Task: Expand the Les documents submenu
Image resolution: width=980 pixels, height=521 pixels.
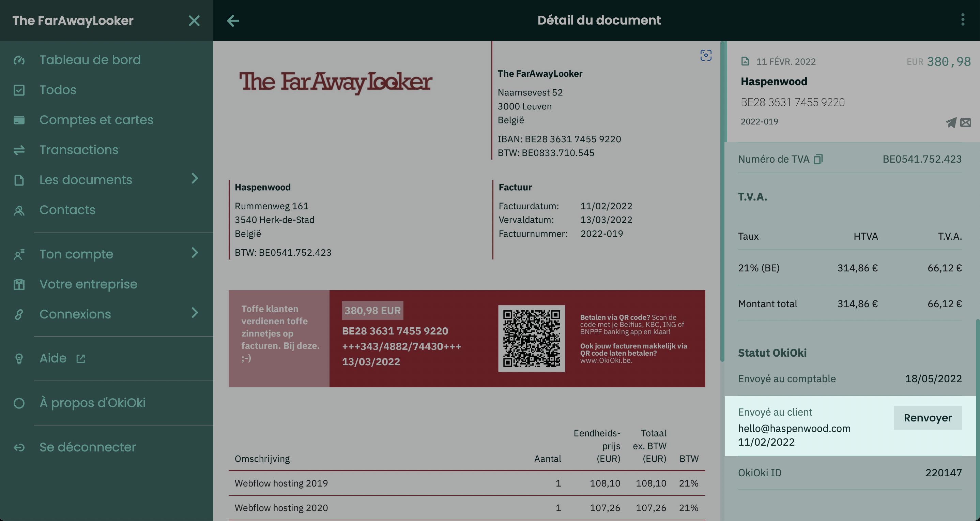Action: pos(195,178)
